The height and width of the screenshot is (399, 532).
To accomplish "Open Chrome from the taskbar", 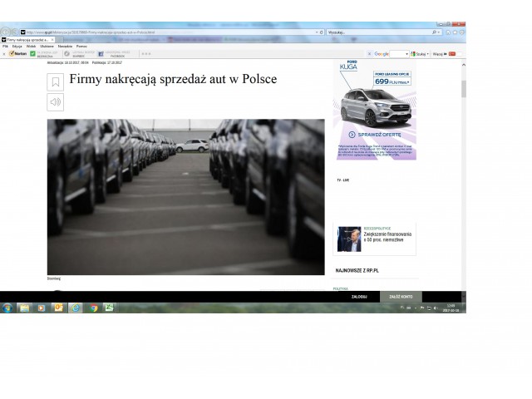I will click(93, 308).
